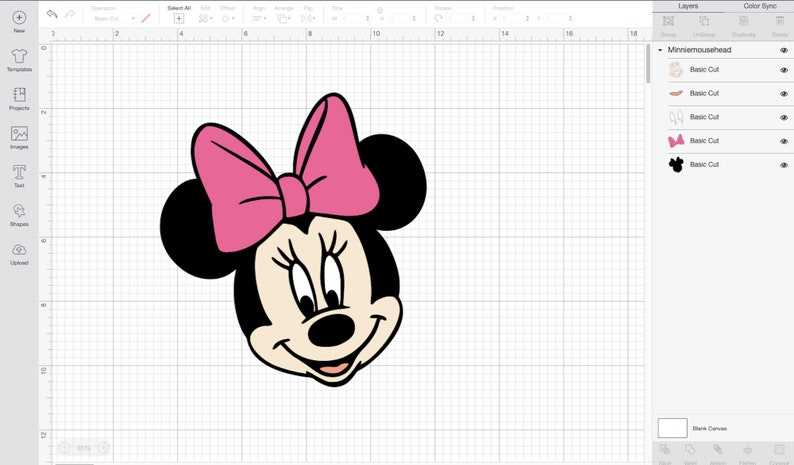Select the black silhouette layer thumbnail
The height and width of the screenshot is (465, 794).
676,165
